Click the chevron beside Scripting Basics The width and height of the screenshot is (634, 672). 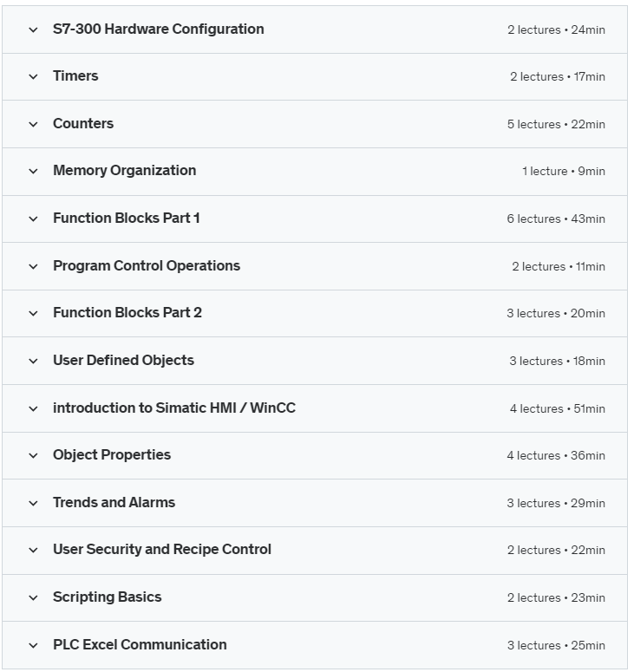[33, 597]
